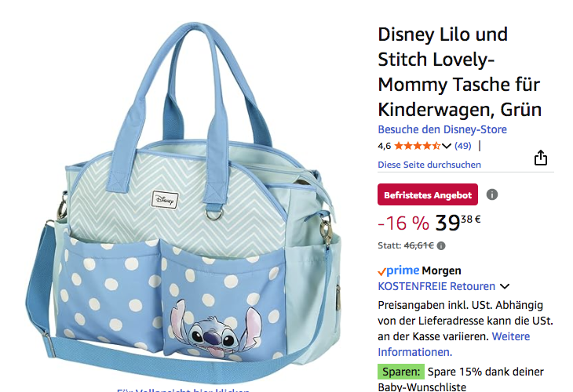Expand the rating breakdown chevron

coord(447,146)
